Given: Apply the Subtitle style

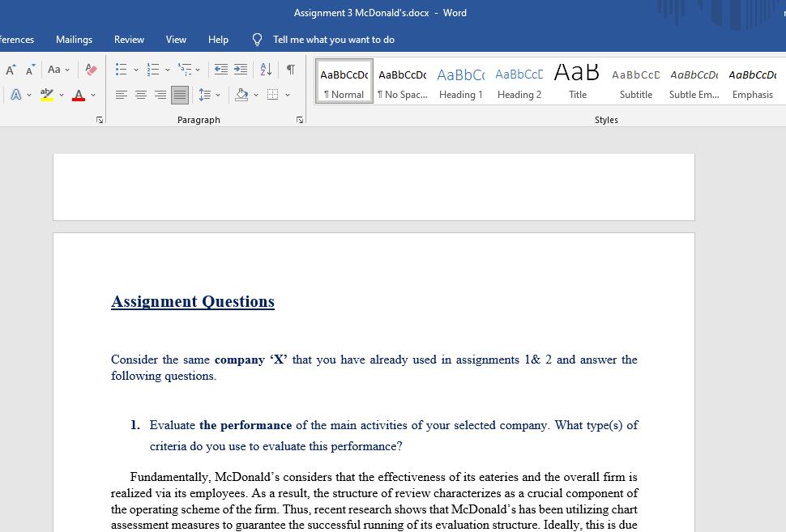Looking at the screenshot, I should 635,81.
